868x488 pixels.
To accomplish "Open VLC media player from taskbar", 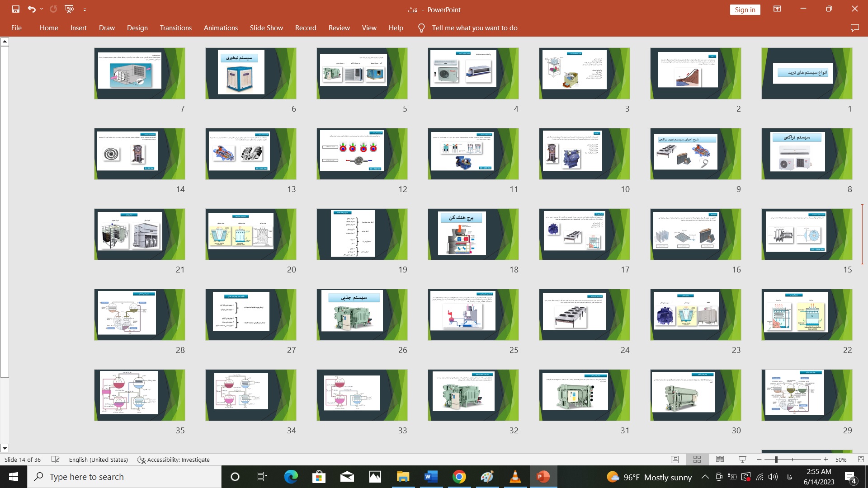I will tap(515, 477).
